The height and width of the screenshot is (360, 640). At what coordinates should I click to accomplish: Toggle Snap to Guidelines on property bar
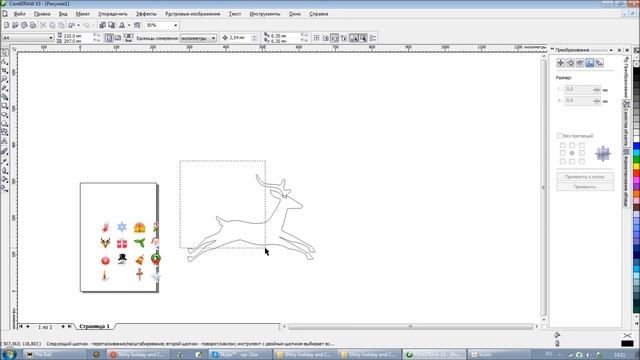326,38
